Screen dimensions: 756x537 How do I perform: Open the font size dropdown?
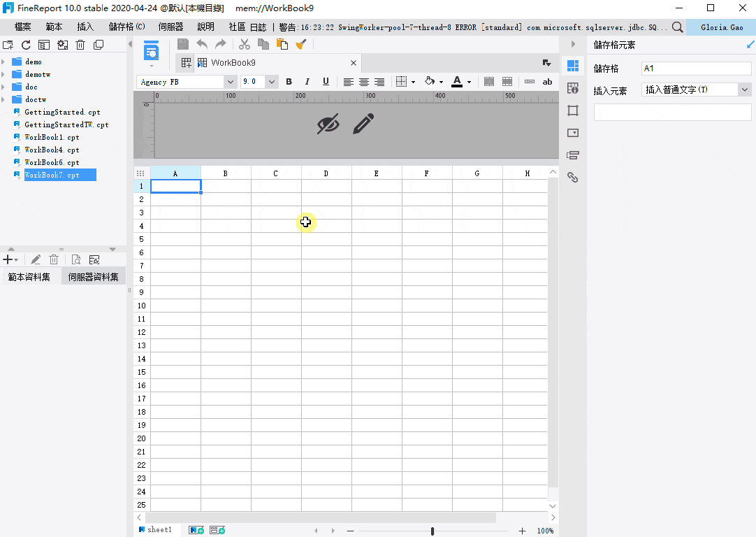pyautogui.click(x=272, y=82)
